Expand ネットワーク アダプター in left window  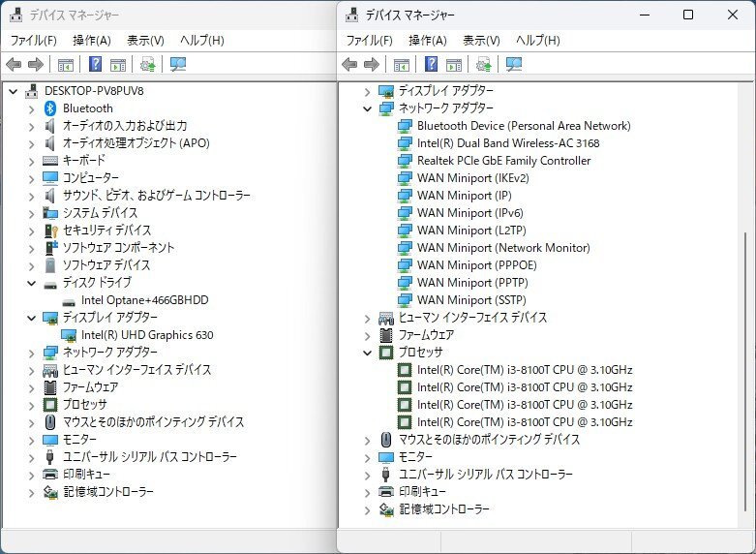(31, 354)
